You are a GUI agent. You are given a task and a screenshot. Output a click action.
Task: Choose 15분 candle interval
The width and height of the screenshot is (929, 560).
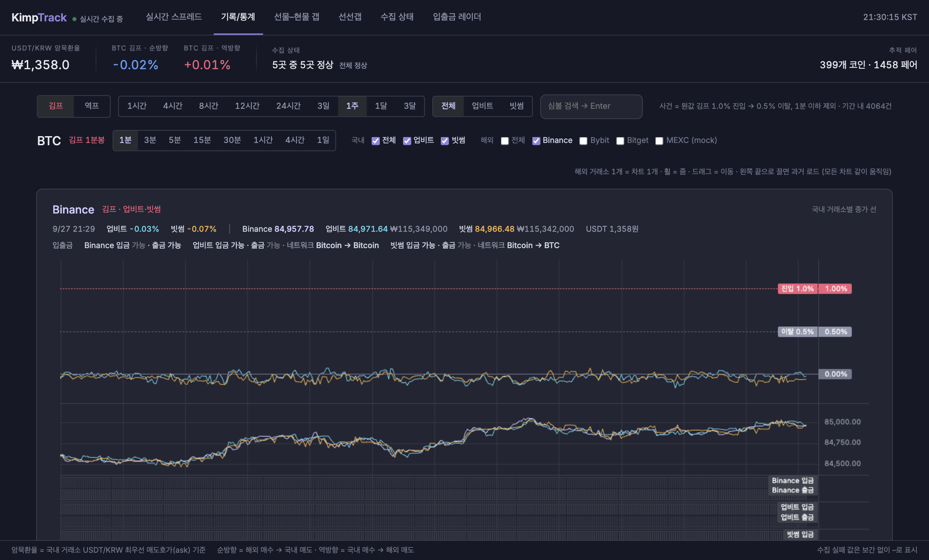202,140
